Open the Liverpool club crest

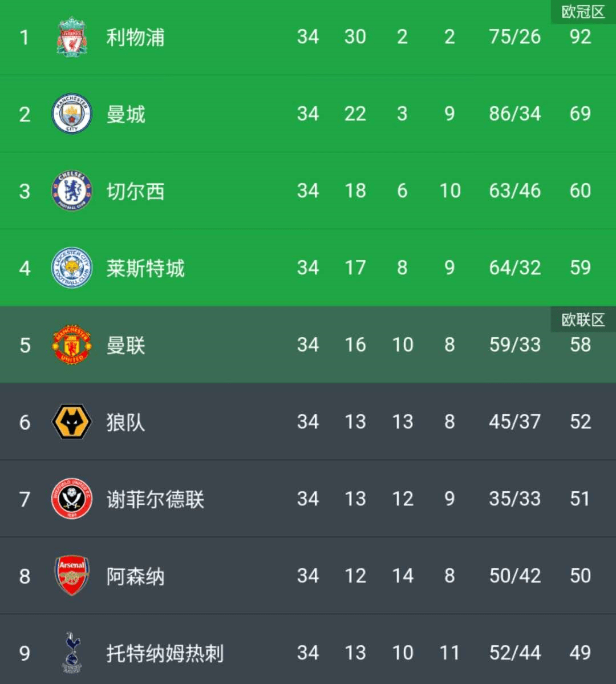tap(72, 37)
